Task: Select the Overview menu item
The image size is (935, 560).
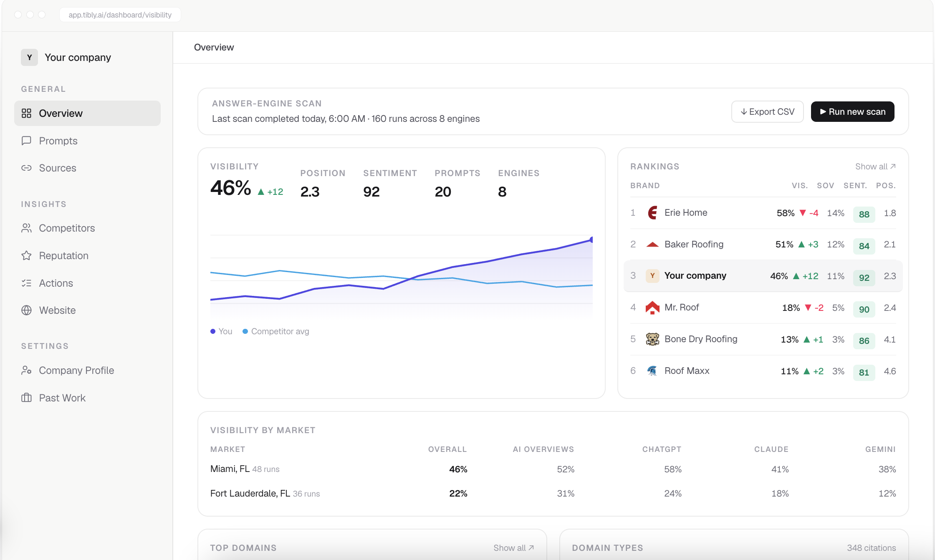Action: click(87, 113)
